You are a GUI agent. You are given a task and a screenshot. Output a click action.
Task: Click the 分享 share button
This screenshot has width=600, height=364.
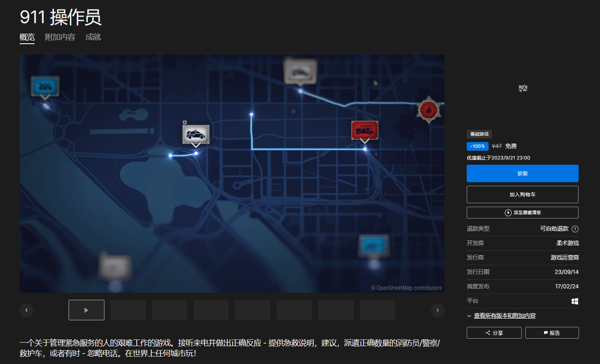point(494,333)
